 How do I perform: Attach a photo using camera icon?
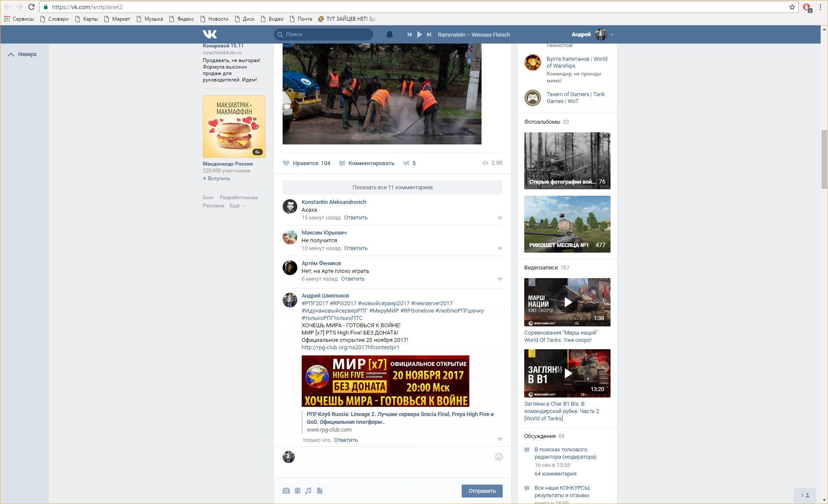(286, 491)
